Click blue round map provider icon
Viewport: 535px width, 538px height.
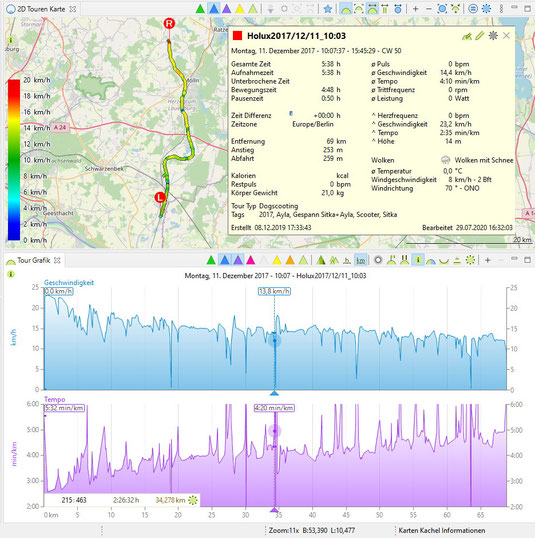[473, 9]
